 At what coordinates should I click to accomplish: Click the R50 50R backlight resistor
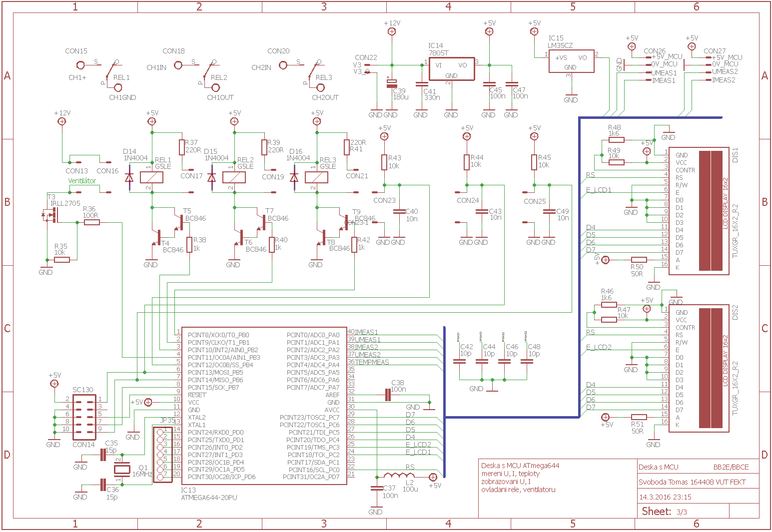[x=639, y=260]
